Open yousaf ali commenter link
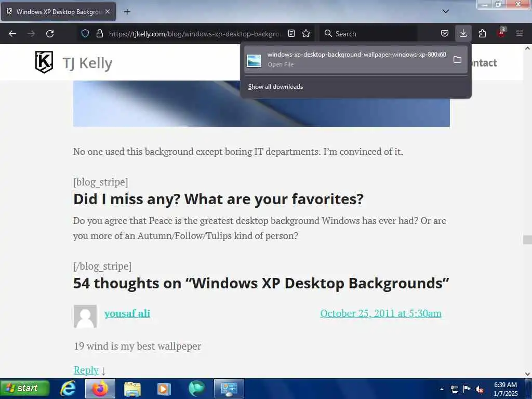532x399 pixels. (x=127, y=313)
